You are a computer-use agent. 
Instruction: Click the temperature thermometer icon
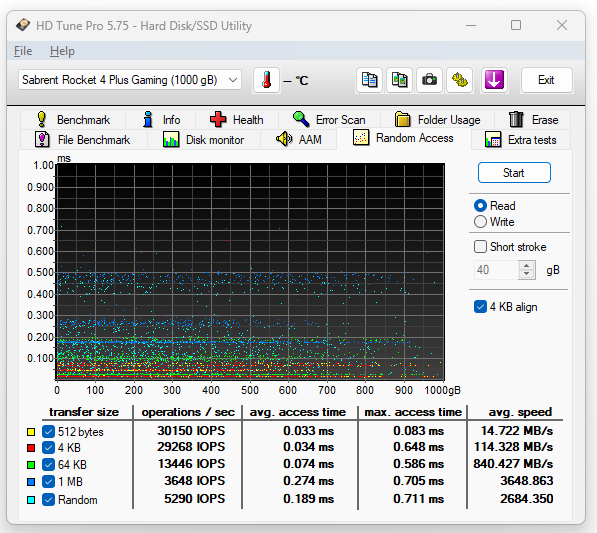tap(267, 80)
